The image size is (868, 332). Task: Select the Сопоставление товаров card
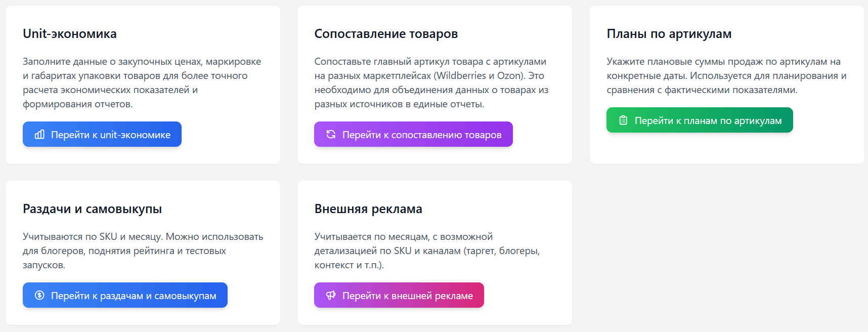pos(434,85)
